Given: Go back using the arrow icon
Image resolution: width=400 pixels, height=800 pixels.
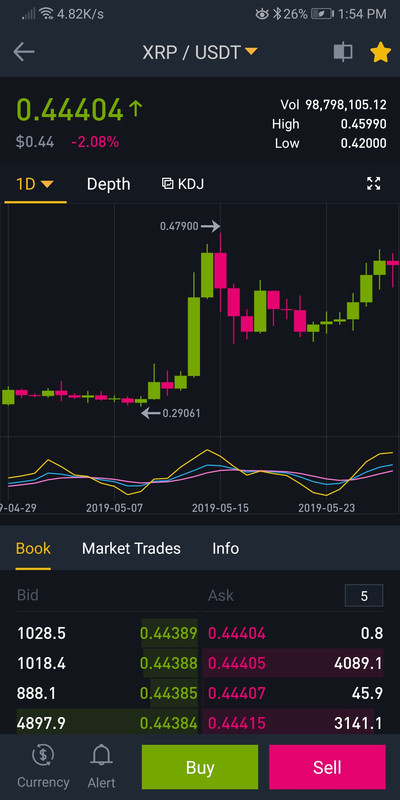Looking at the screenshot, I should pos(23,52).
